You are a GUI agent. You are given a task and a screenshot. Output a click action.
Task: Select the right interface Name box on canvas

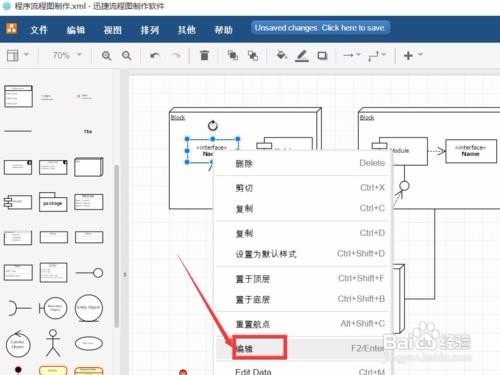471,151
